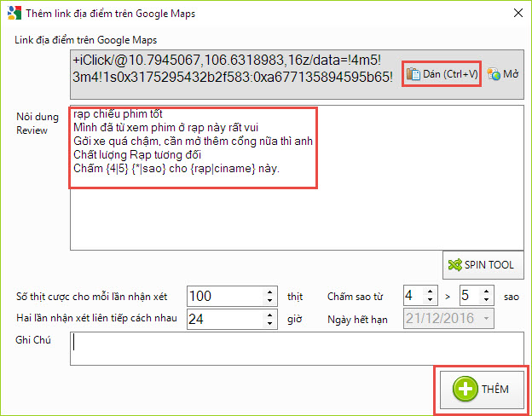Viewport: 532px width, 416px height.
Task: Click the green plus icon on THÊM
Action: pyautogui.click(x=465, y=389)
